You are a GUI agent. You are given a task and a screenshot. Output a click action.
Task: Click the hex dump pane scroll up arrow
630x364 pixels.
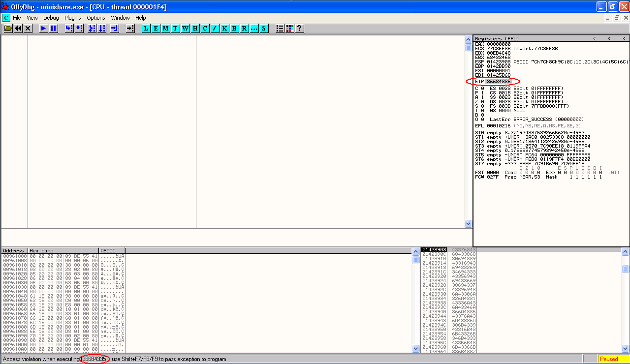tap(415, 251)
